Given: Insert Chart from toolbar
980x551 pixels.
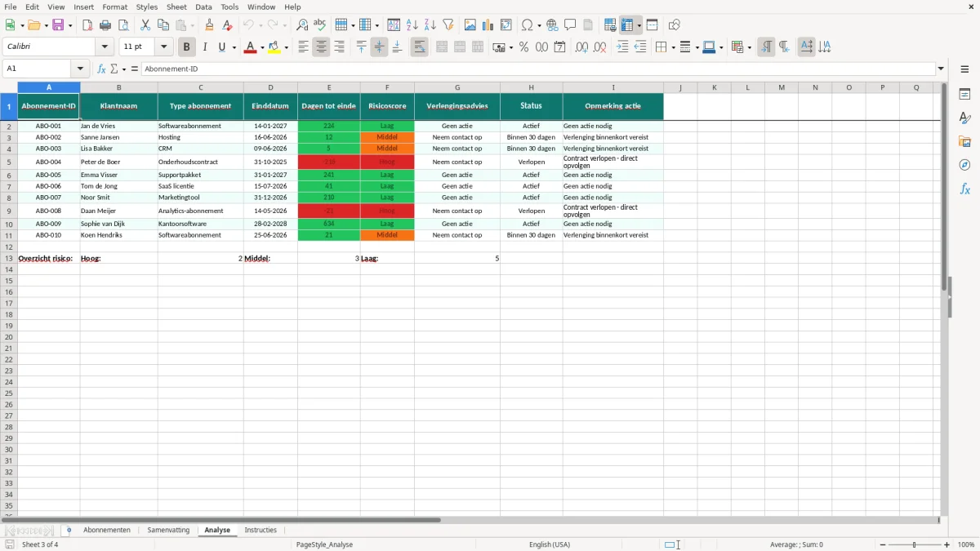Looking at the screenshot, I should 488,25.
